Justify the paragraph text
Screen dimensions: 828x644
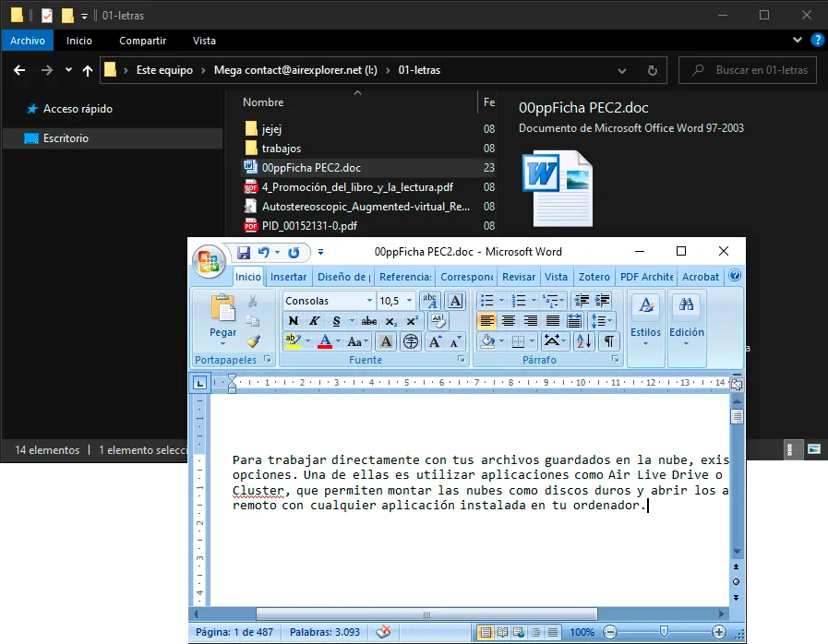[x=552, y=321]
